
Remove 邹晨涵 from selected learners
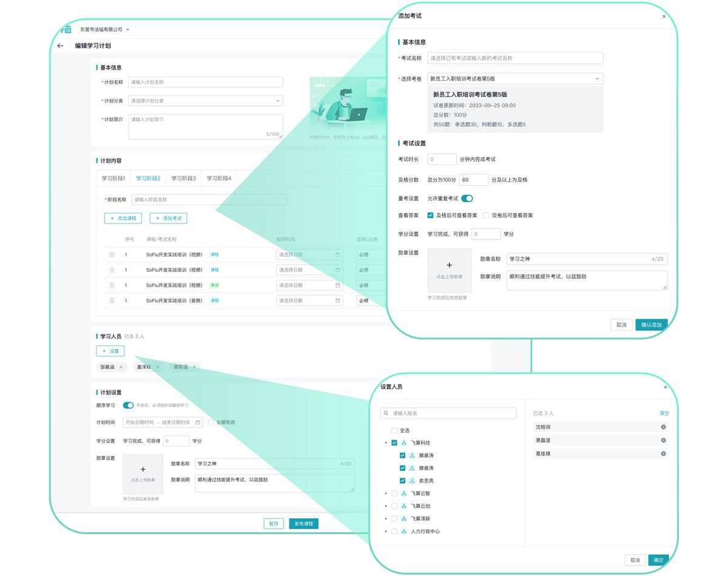point(121,367)
